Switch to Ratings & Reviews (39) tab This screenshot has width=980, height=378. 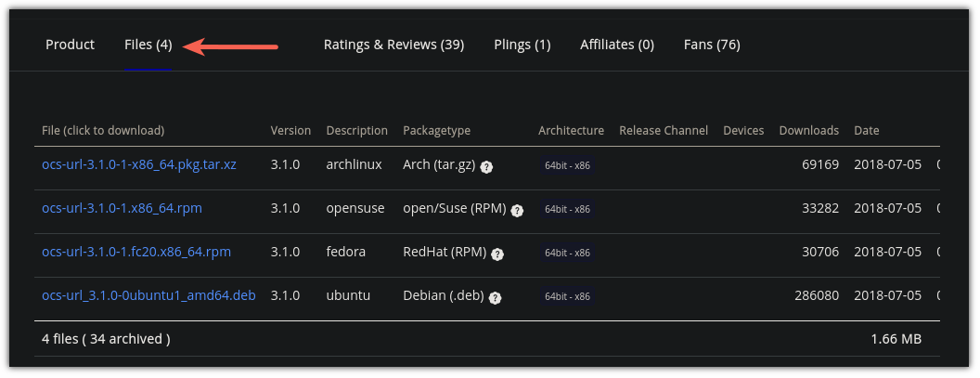click(393, 45)
